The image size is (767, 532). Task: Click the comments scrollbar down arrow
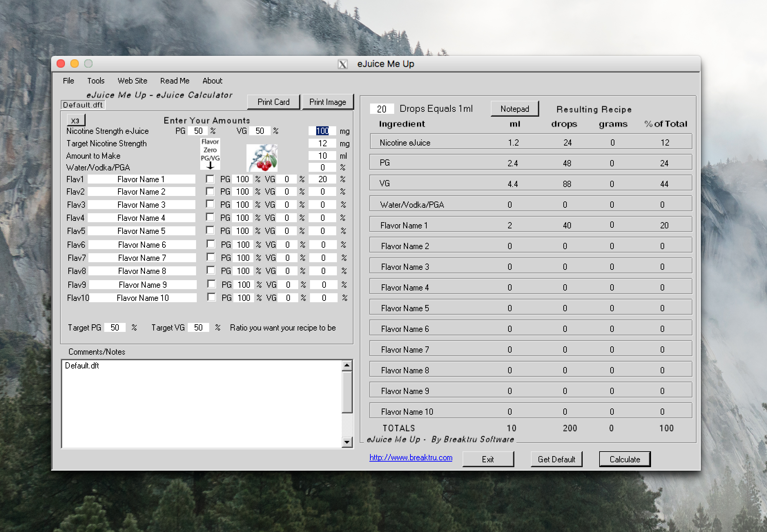point(347,442)
